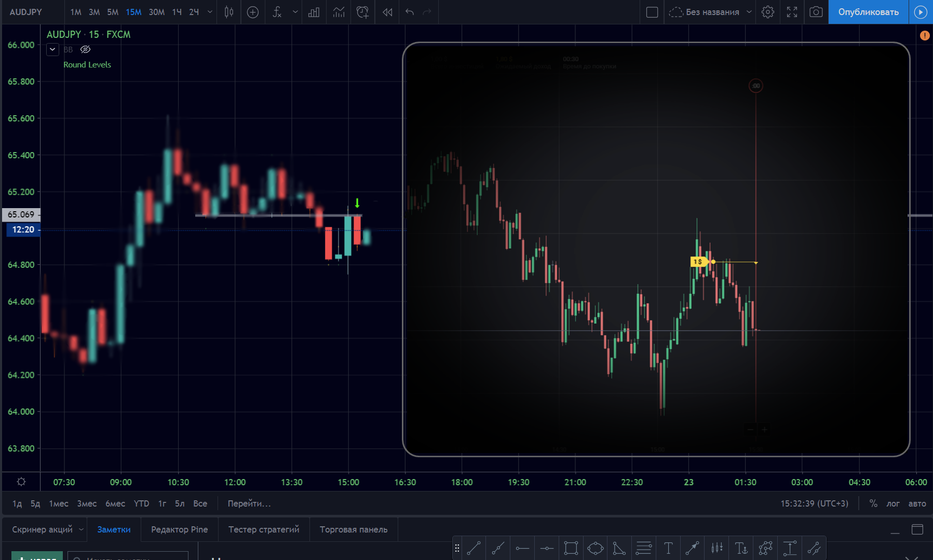Click the Опубликовать button

coord(868,12)
